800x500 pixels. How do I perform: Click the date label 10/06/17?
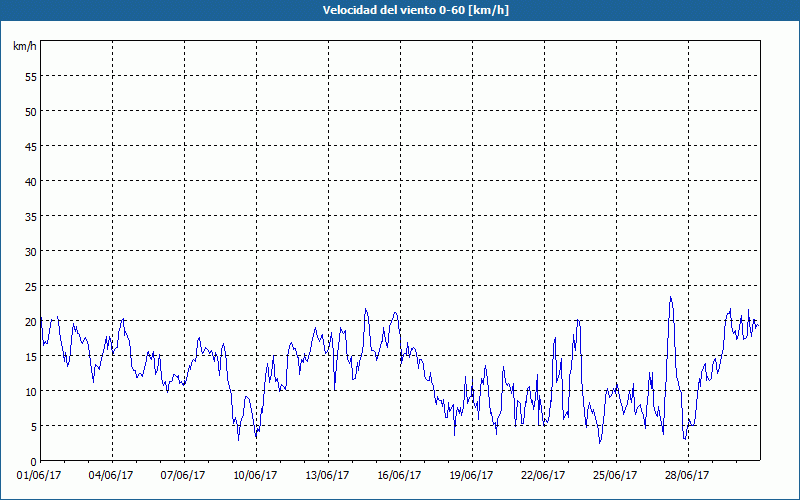tap(255, 476)
